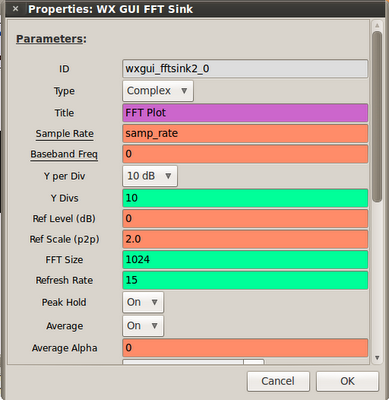Select the Ref Scale (p2p) field
Image resolution: width=389 pixels, height=400 pixels.
click(x=245, y=239)
